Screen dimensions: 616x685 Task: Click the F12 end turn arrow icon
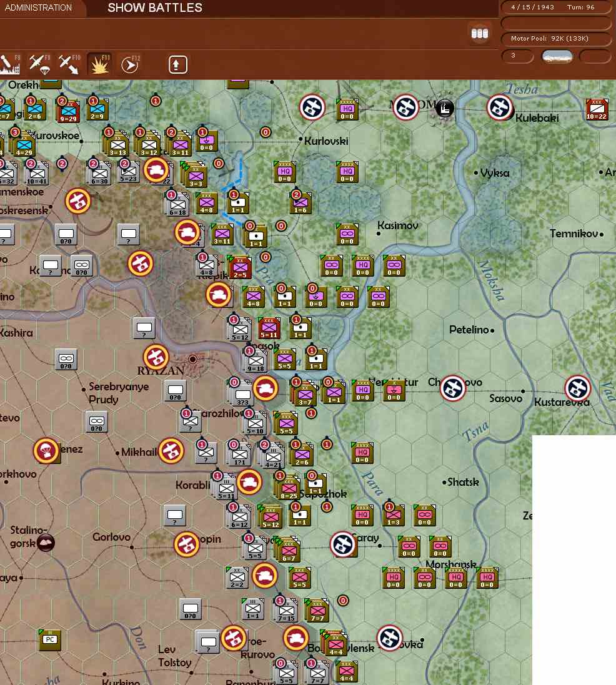130,65
